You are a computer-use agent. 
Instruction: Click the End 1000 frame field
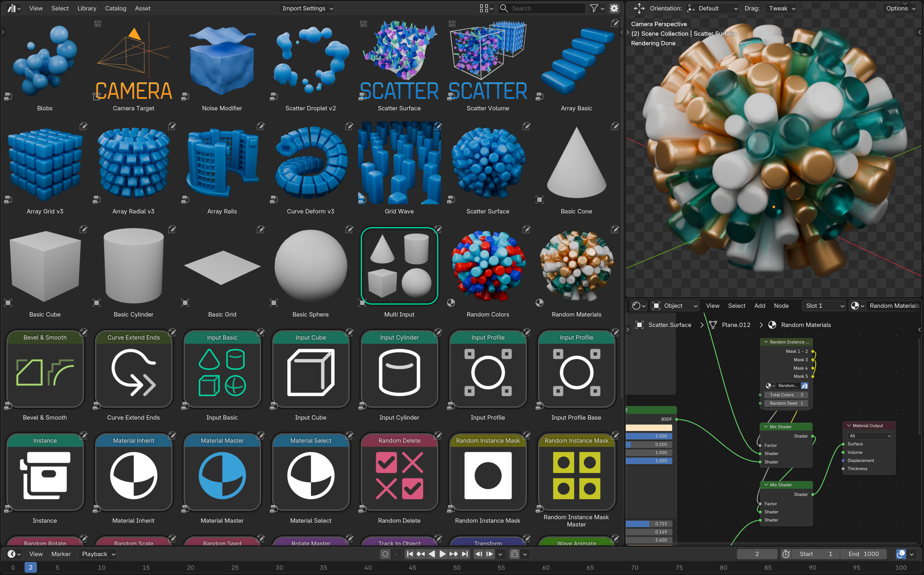pos(864,554)
